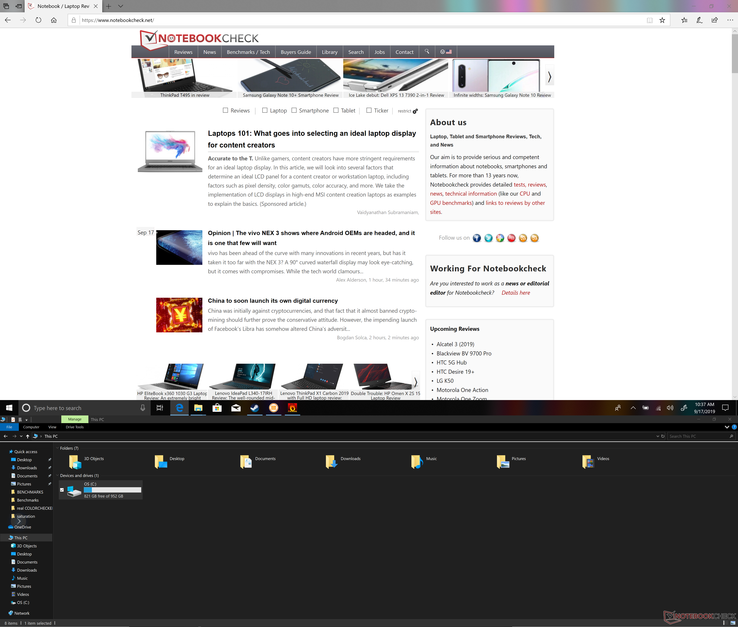Screen dimensions: 738x627
Task: Open the vivo NEX 3 opinion article
Action: pos(311,238)
